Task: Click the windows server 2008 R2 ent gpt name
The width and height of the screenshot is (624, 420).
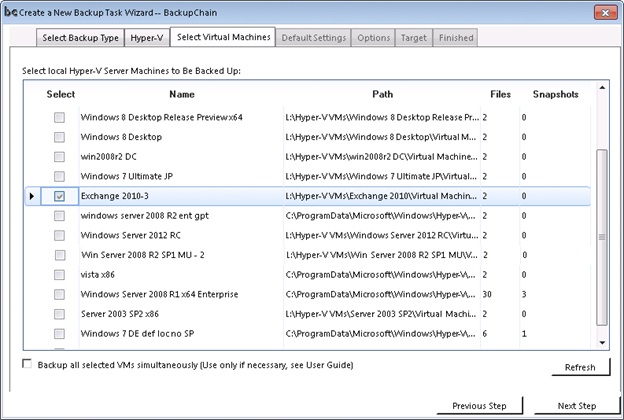Action: pos(181,216)
